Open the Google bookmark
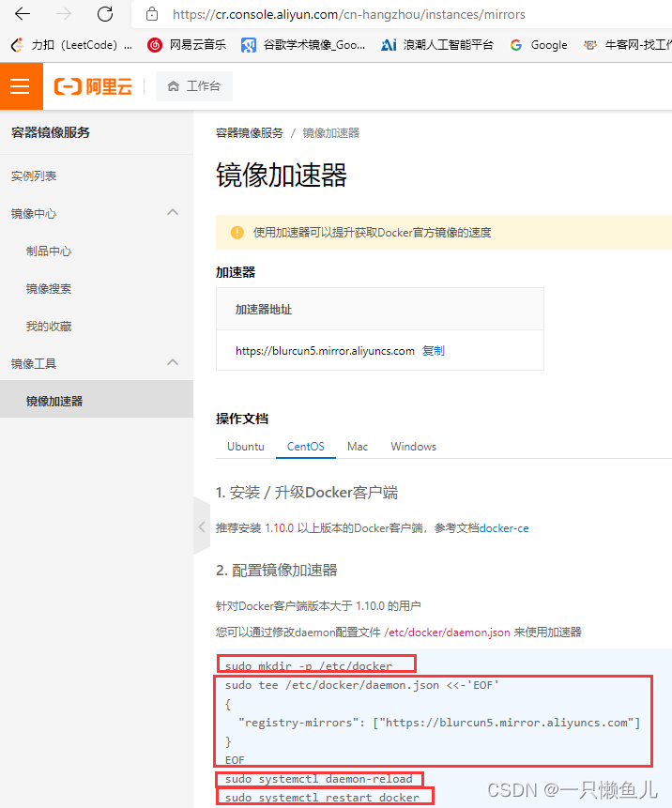Screen dimensions: 672x808 tap(539, 45)
